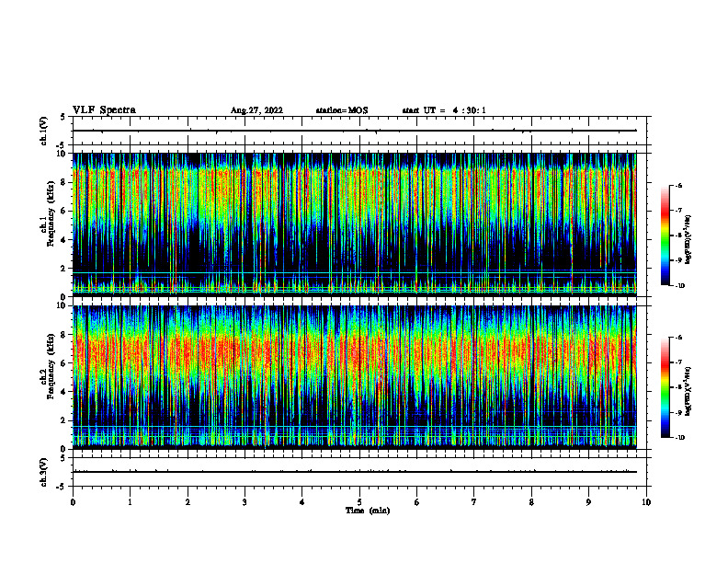Viewport: 728px width, 563px height.
Task: Click time axis tick label 3
Action: pyautogui.click(x=245, y=502)
